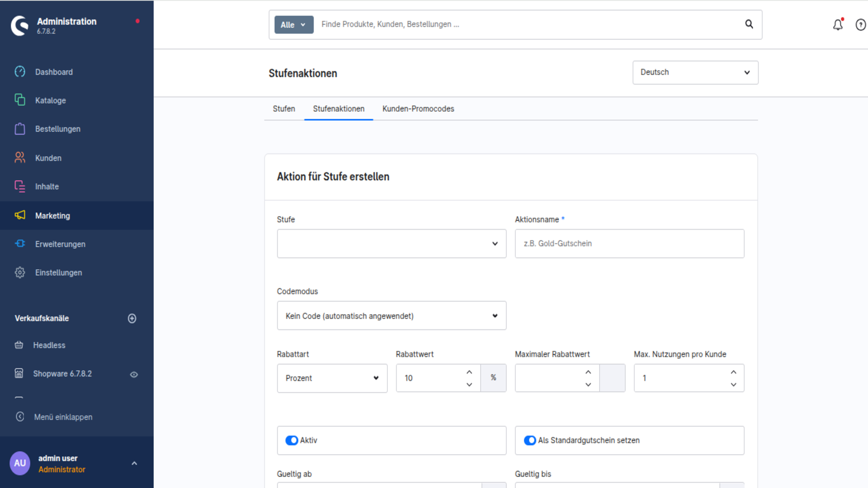
Task: Click the Menü einklappen arrow icon
Action: [20, 417]
